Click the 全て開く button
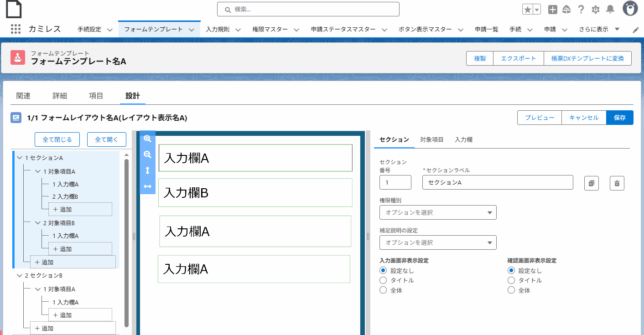Screen dimensions: 644x335 pyautogui.click(x=107, y=139)
